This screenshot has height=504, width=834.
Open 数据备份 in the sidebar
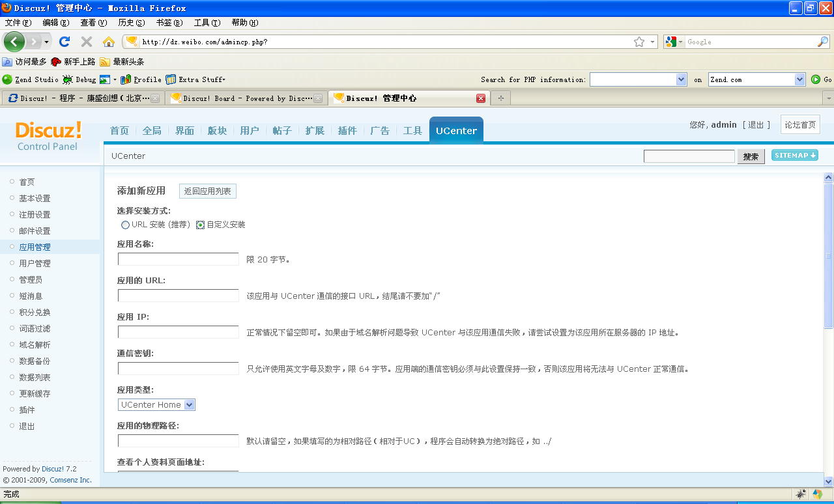click(x=35, y=361)
